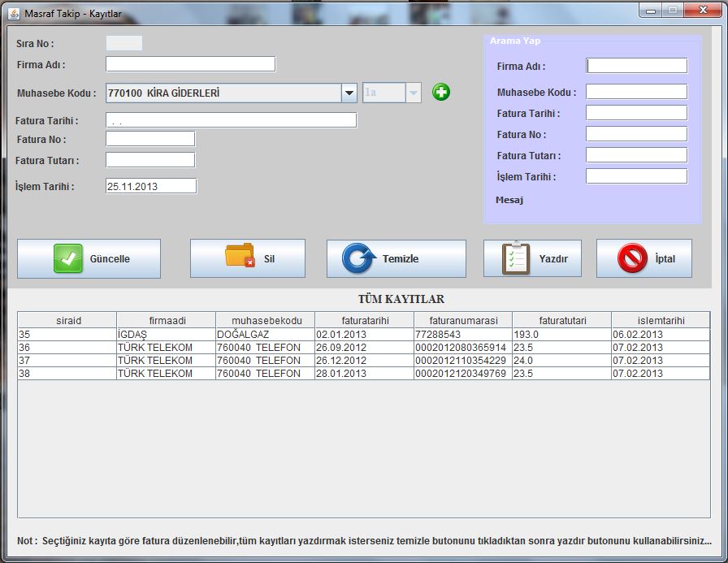Focus the Fatura Tarihi field in main form

232,120
